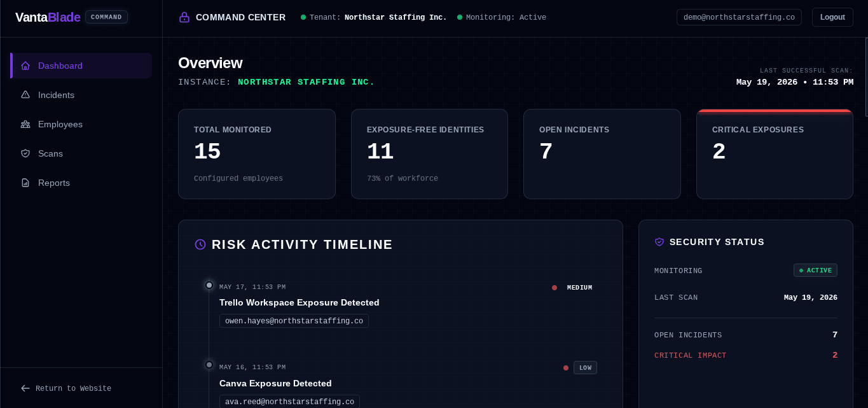The image size is (868, 408).
Task: Click the VantaBlade logo
Action: click(x=48, y=17)
